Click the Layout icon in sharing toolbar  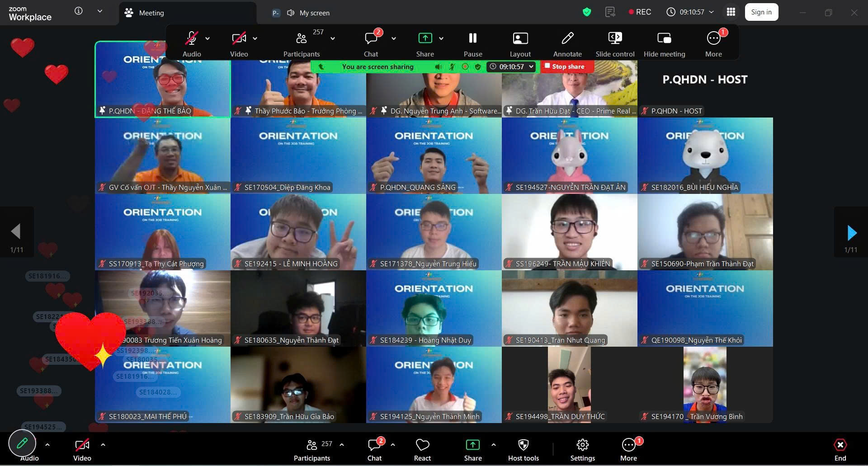coord(520,39)
